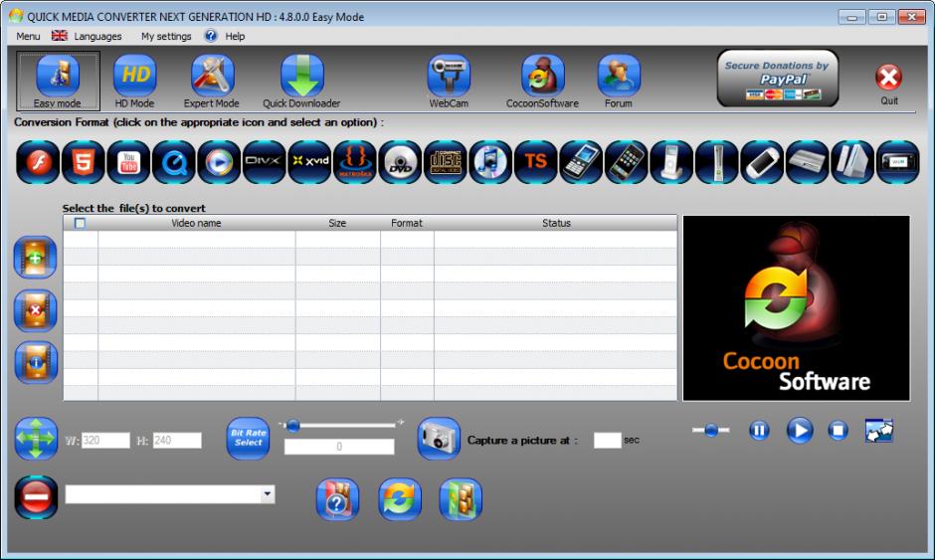The image size is (935, 560).
Task: Select the Xbox 360 conversion format
Action: (717, 161)
